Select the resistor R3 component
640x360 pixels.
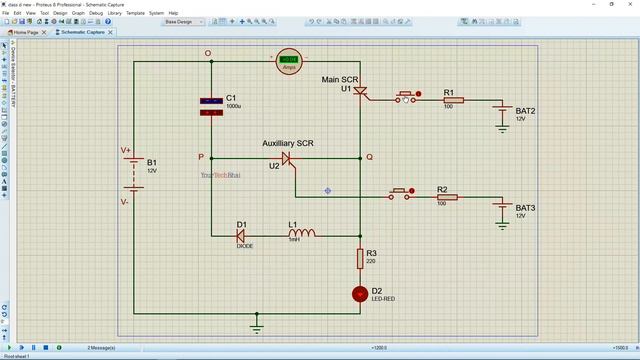pyautogui.click(x=360, y=259)
